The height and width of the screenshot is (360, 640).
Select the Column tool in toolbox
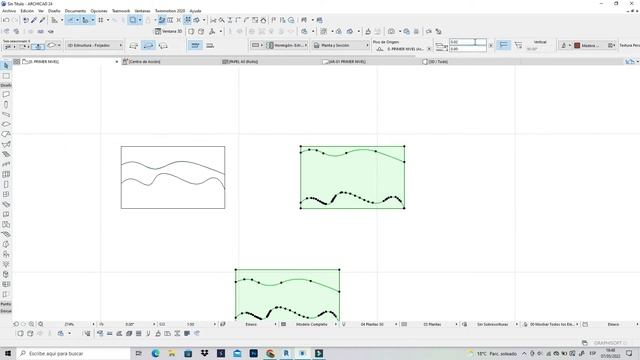pyautogui.click(x=6, y=104)
